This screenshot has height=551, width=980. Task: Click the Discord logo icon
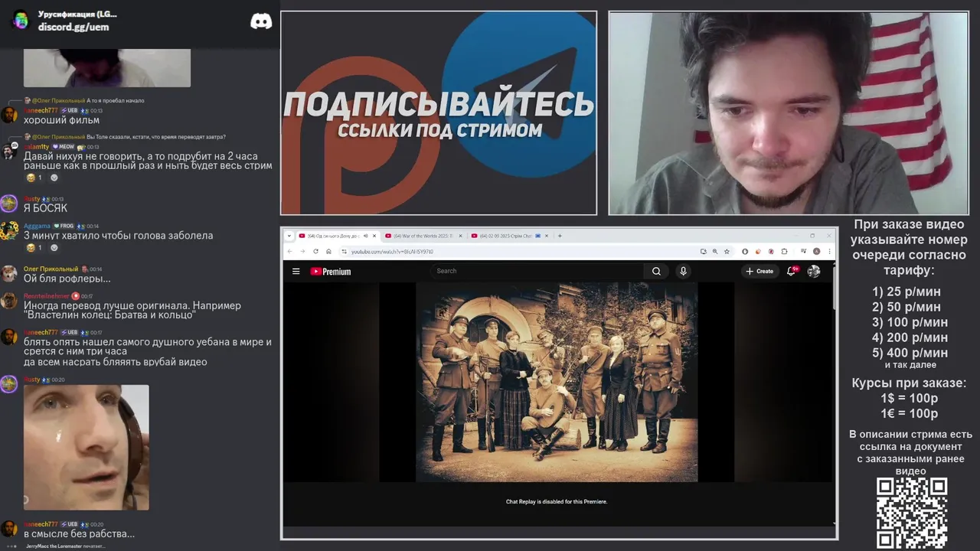coord(261,21)
